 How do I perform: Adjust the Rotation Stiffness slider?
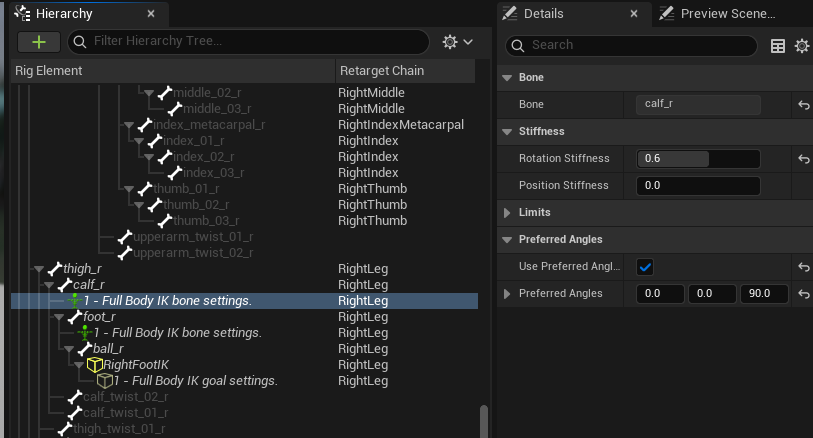pyautogui.click(x=698, y=159)
